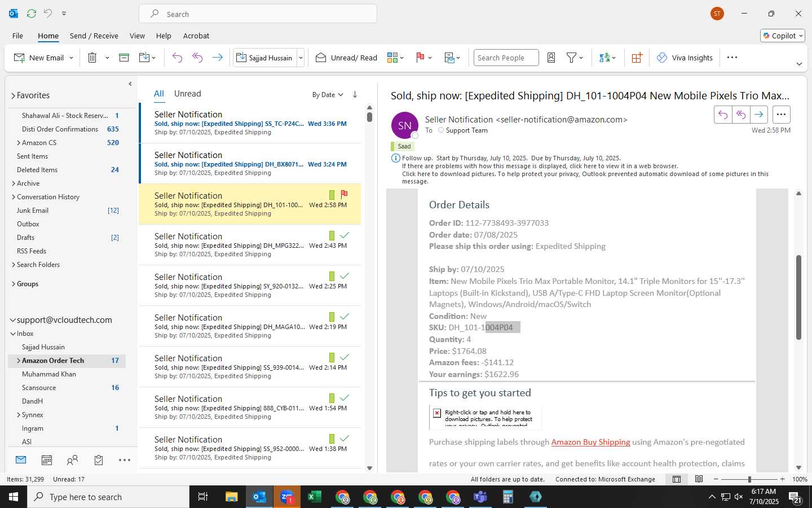The height and width of the screenshot is (508, 812).
Task: Switch to Tasks view in navigation bar
Action: pos(99,461)
